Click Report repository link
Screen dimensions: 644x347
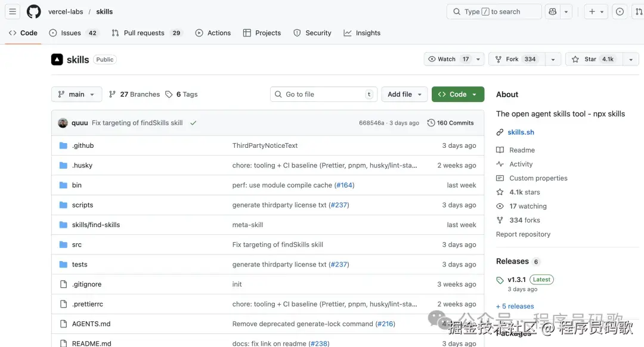coord(524,234)
